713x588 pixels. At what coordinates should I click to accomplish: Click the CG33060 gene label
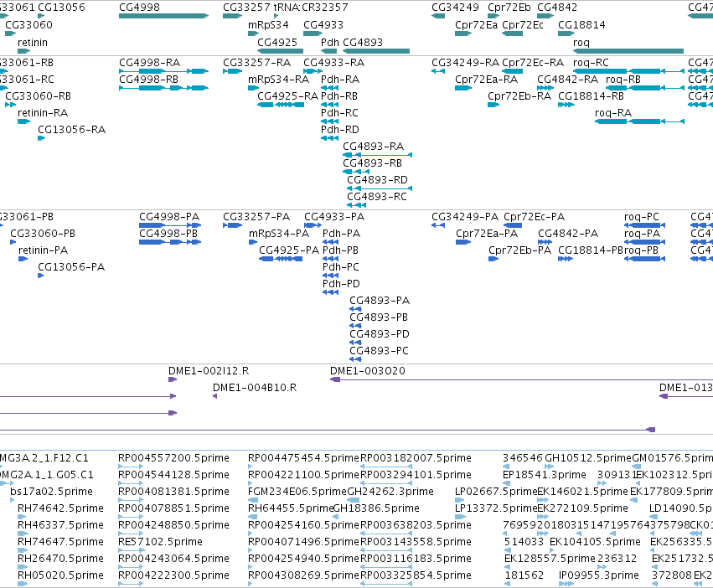point(28,25)
